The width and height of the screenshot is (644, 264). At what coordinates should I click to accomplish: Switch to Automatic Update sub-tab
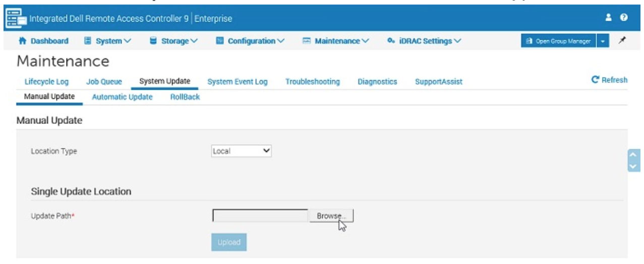point(122,97)
